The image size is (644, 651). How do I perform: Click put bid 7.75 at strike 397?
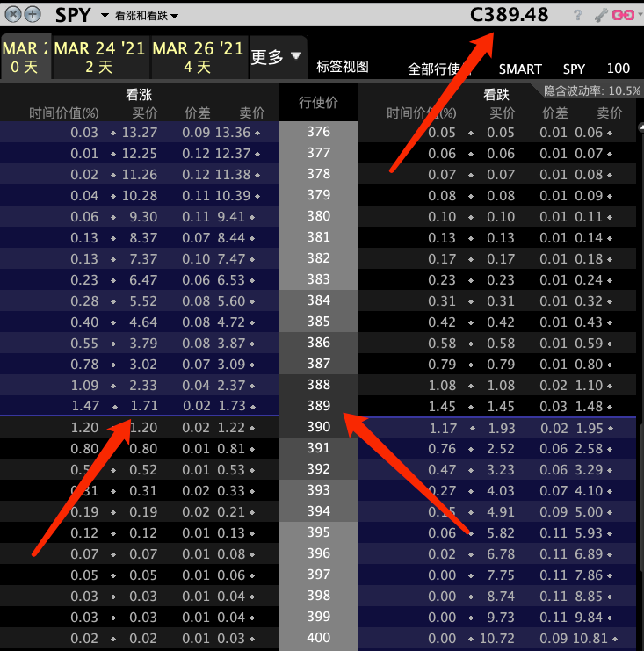[501, 575]
